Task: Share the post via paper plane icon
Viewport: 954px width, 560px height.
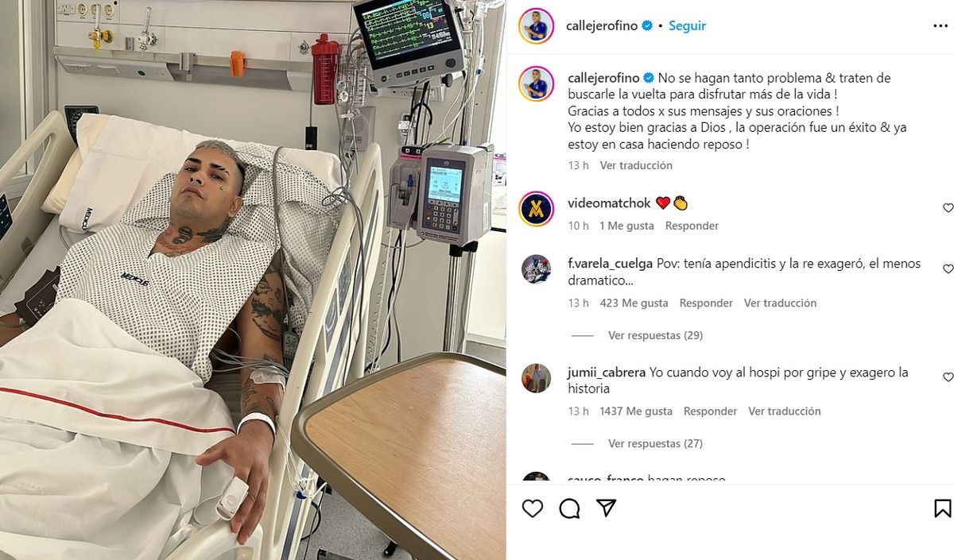Action: click(x=607, y=508)
